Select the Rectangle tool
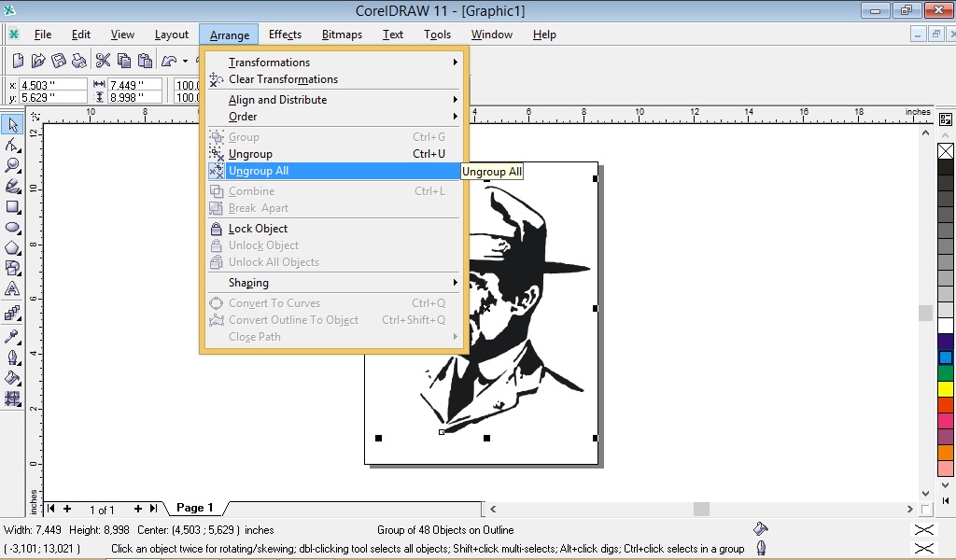 click(12, 206)
